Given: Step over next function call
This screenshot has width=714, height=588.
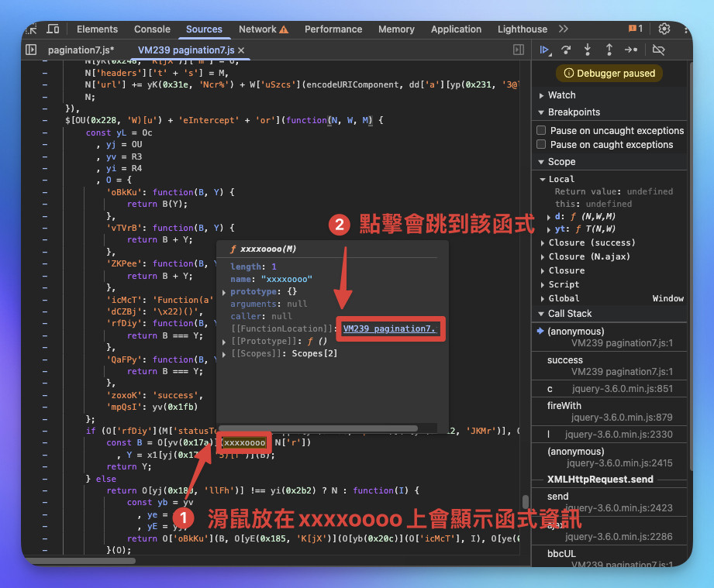Looking at the screenshot, I should click(566, 50).
